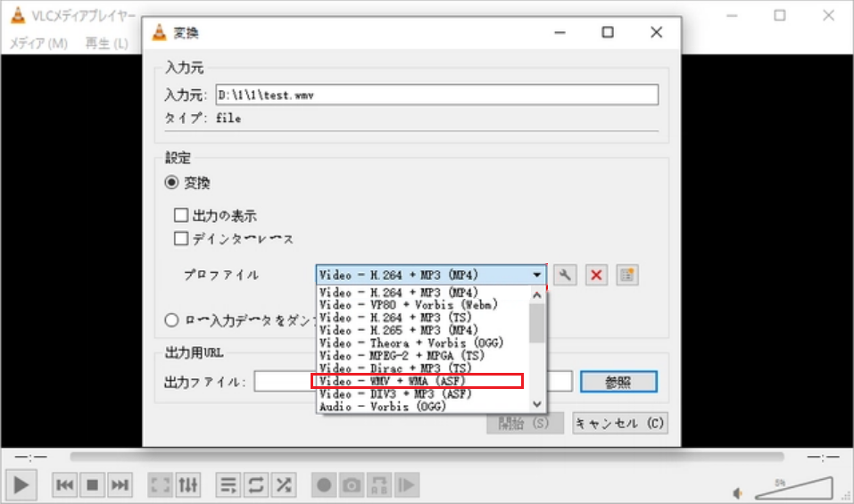Toggle fullscreen video mode icon

160,484
